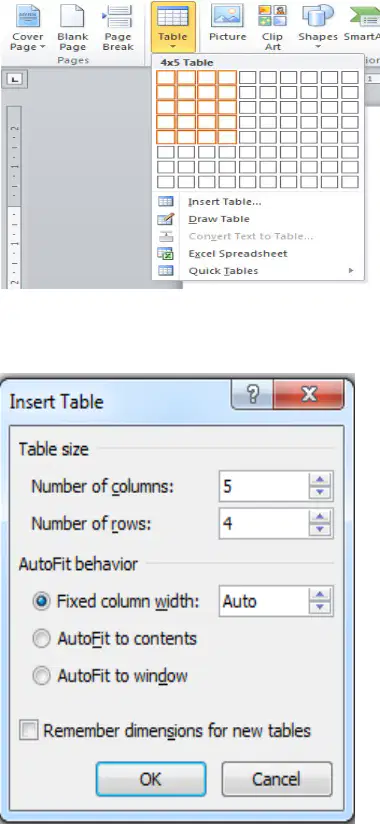The image size is (380, 824).
Task: Select Fixed column width radio option
Action: 41,601
